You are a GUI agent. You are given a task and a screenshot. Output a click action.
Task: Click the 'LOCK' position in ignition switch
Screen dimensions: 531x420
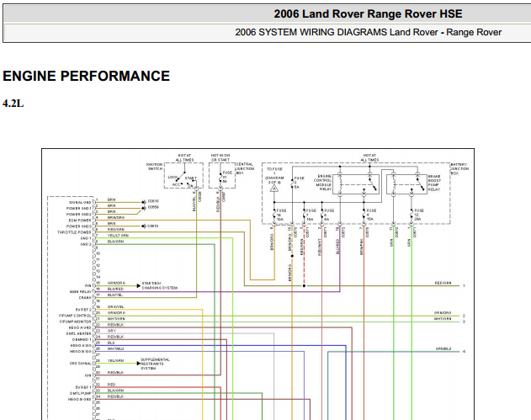(173, 177)
